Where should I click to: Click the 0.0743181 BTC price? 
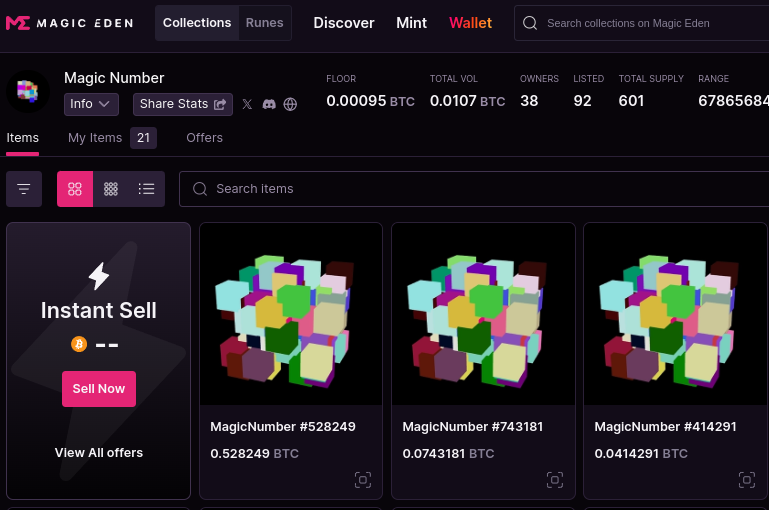[x=448, y=454]
